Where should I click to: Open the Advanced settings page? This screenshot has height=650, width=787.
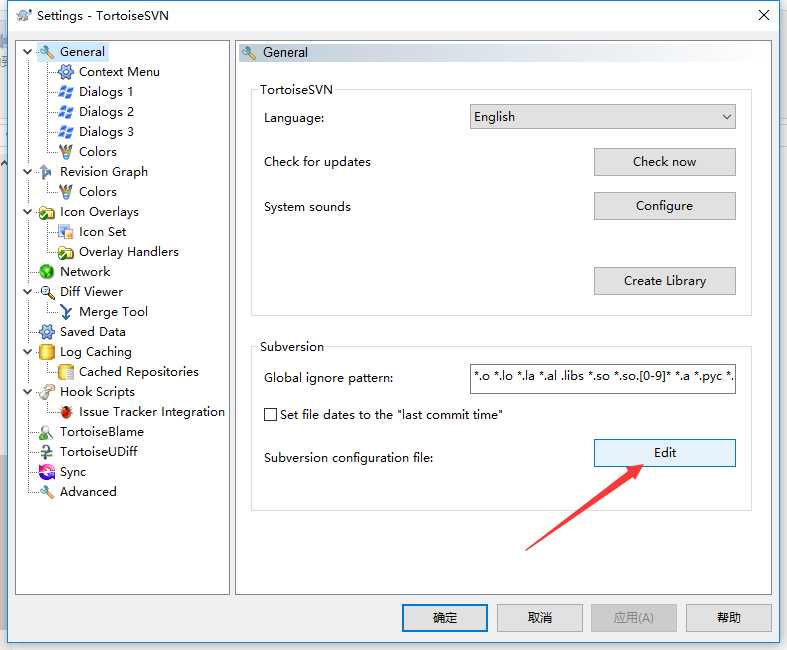click(88, 492)
